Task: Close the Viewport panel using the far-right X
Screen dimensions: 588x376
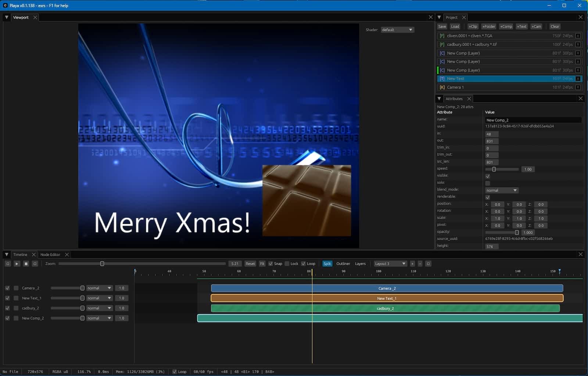Action: (x=431, y=17)
